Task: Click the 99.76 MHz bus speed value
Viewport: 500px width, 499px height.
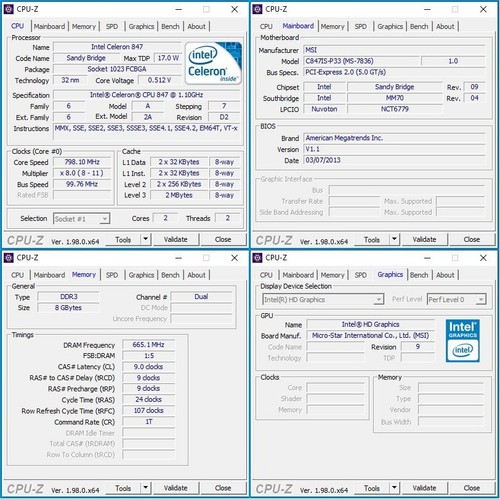Action: point(82,184)
